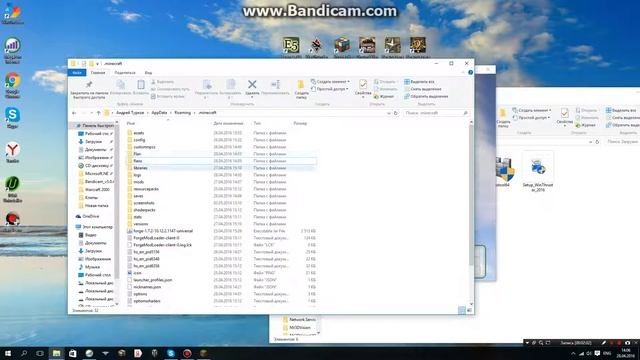The height and width of the screenshot is (360, 640).
Task: Open the File (Файл) ribbon tab
Action: point(77,73)
